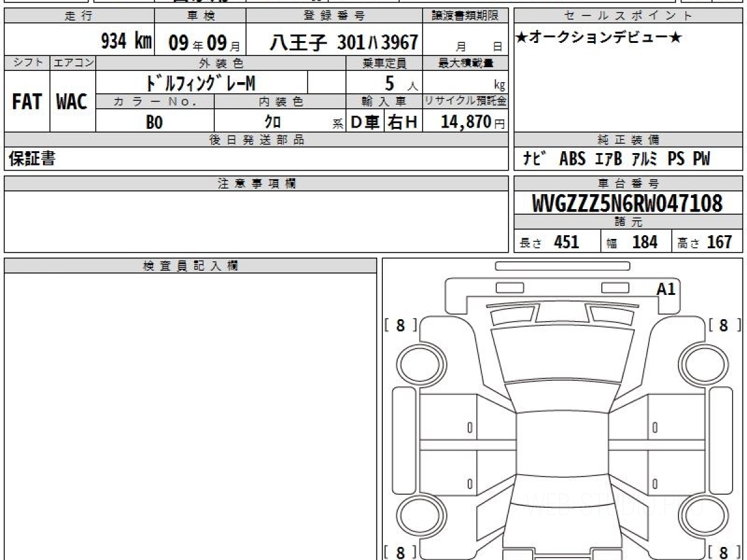Select the 検査員記入欄 header
Screen dimensions: 747x560
[190, 266]
